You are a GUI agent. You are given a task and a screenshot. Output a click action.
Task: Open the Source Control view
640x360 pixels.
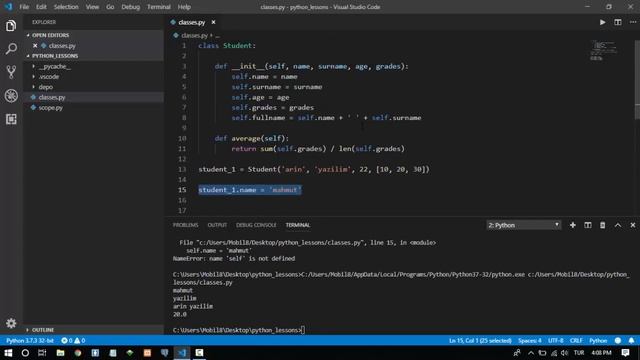[11, 72]
